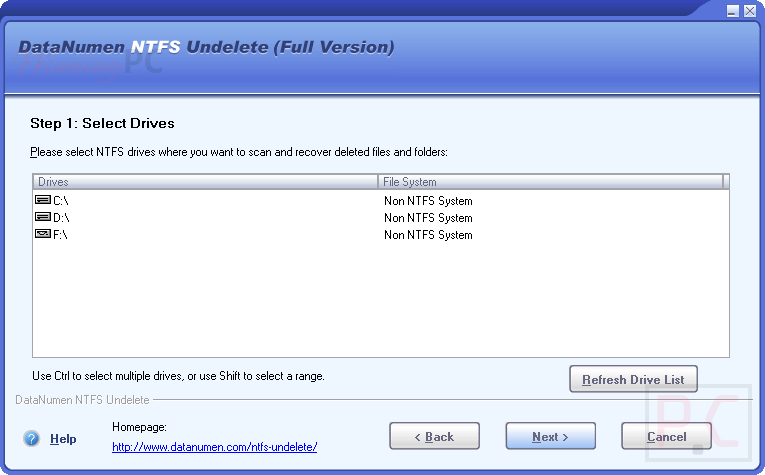Cancel the undelete wizard

[x=666, y=436]
